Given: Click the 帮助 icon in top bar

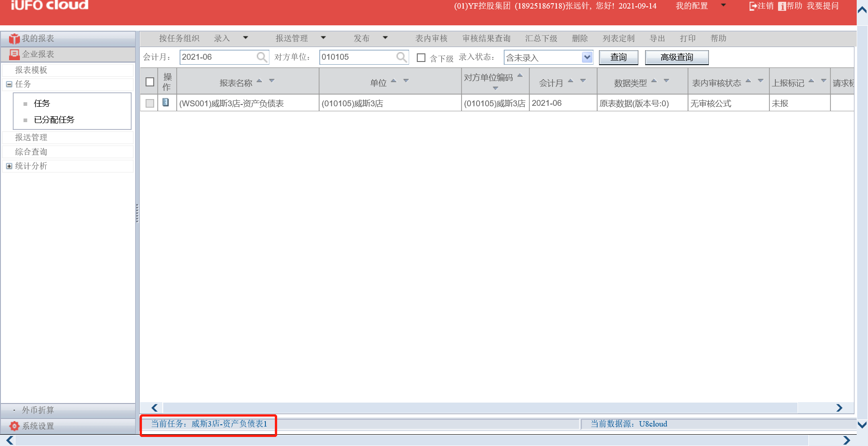Looking at the screenshot, I should point(782,6).
